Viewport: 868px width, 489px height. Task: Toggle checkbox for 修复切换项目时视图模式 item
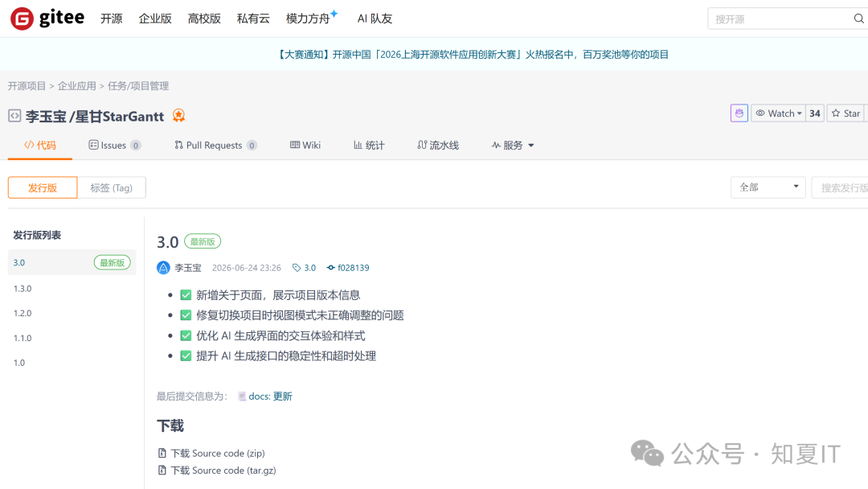[186, 315]
